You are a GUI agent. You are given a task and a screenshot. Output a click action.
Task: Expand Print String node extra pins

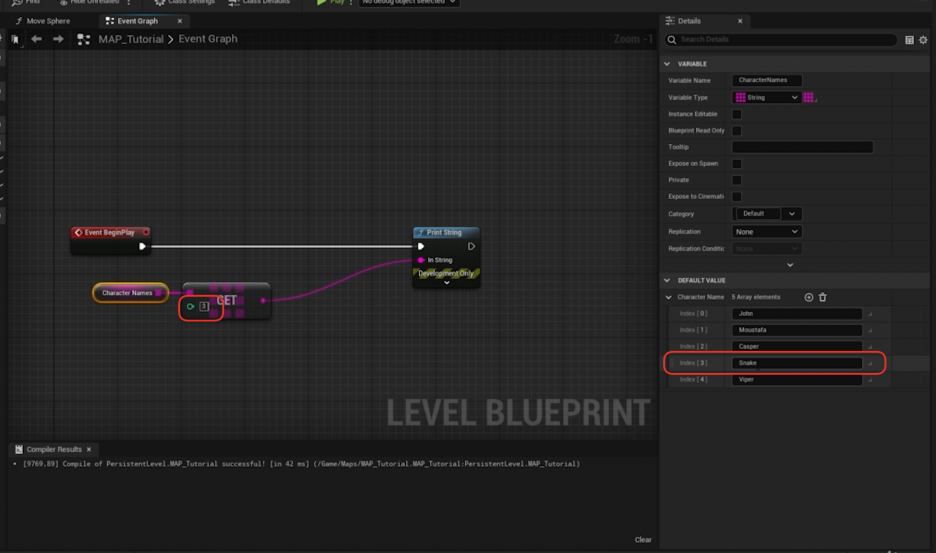[x=447, y=282]
